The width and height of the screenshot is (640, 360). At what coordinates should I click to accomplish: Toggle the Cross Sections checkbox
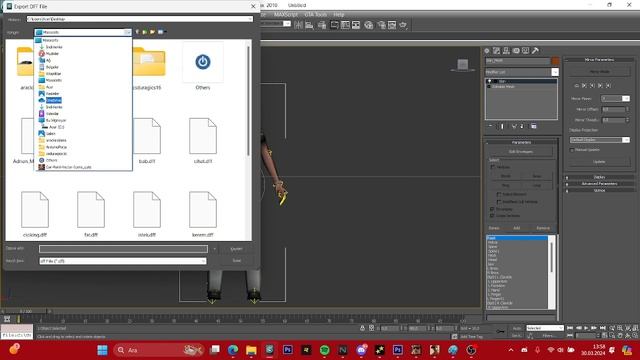(492, 216)
